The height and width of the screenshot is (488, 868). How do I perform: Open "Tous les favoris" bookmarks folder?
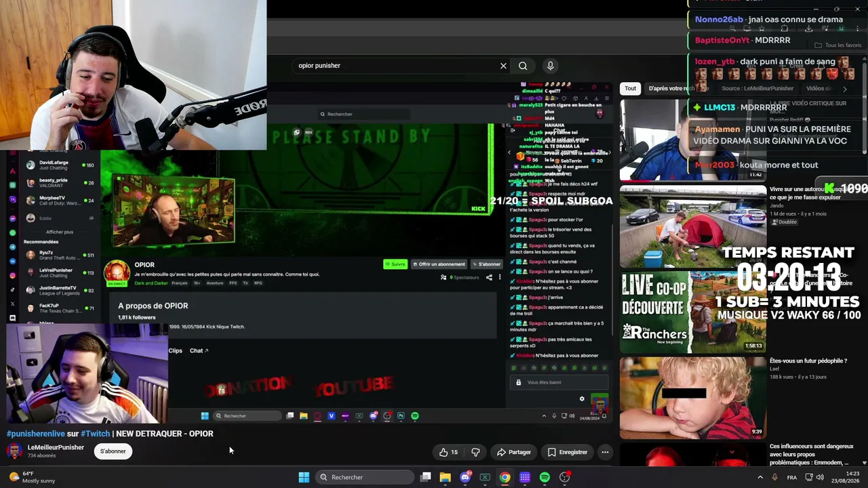click(838, 45)
